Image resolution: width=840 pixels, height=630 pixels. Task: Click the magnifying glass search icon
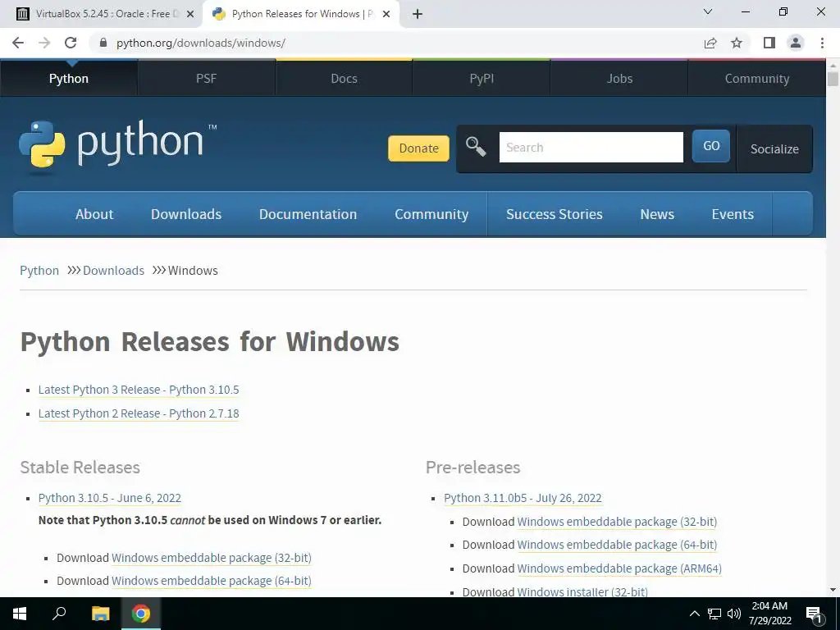(x=475, y=146)
